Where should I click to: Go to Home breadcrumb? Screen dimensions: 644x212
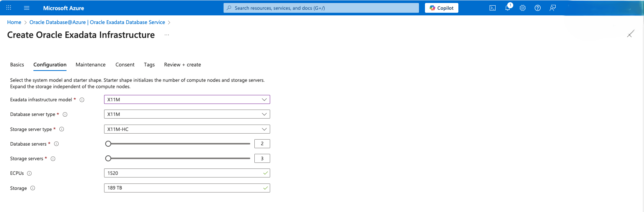coord(14,22)
